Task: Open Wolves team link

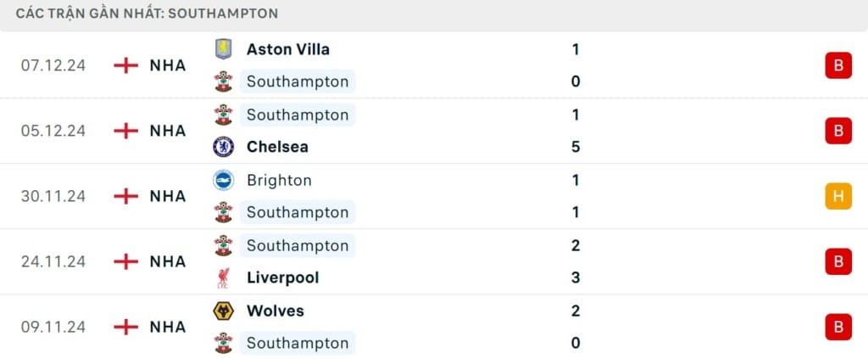Action: point(275,311)
